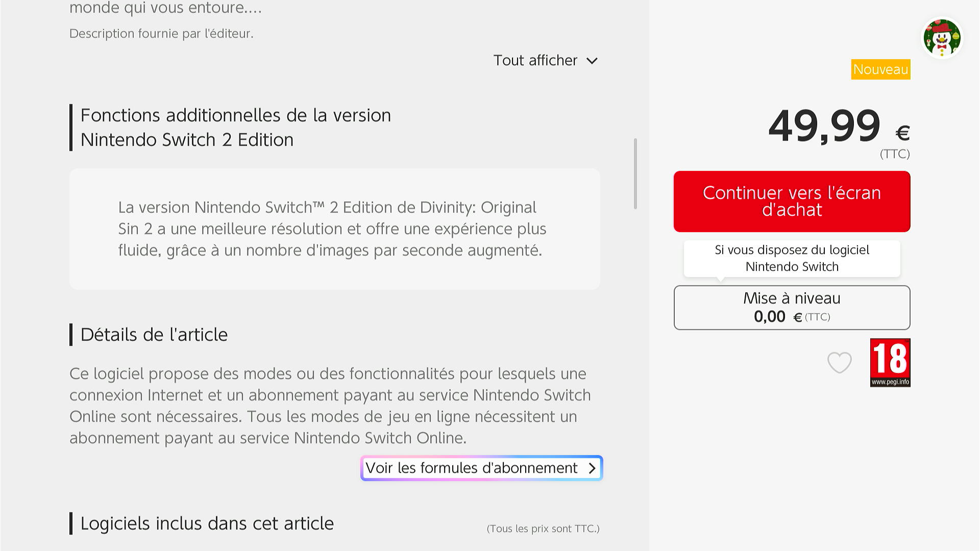Open the snowman user profile avatar
Viewport: 980px width, 551px height.
pos(942,38)
